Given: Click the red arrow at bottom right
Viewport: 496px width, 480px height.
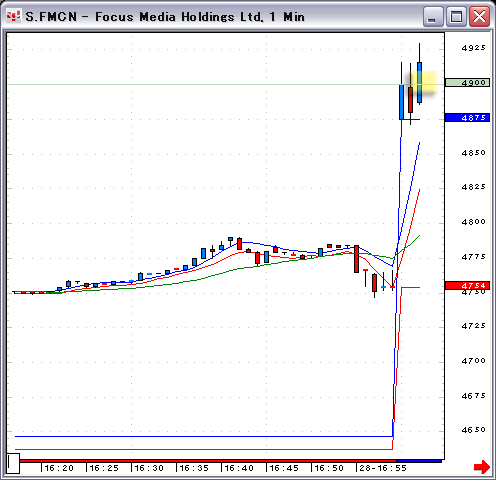Looking at the screenshot, I should [482, 466].
